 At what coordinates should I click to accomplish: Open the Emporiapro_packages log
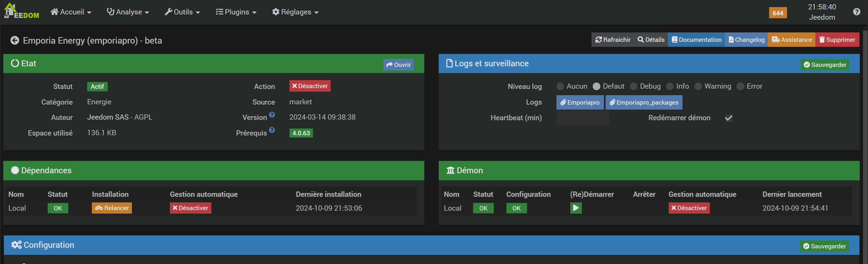point(644,103)
